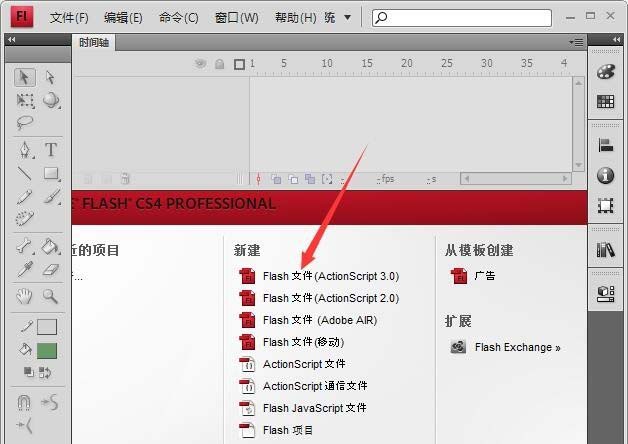Click Modify Onion Markers button

pyautogui.click(x=327, y=179)
